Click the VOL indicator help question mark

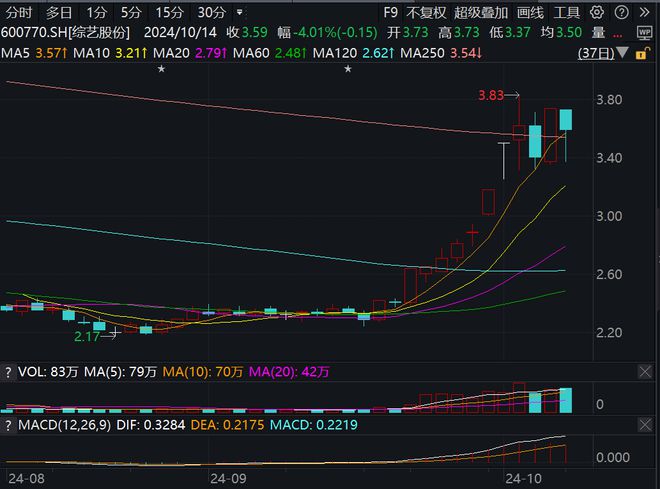[x=8, y=372]
